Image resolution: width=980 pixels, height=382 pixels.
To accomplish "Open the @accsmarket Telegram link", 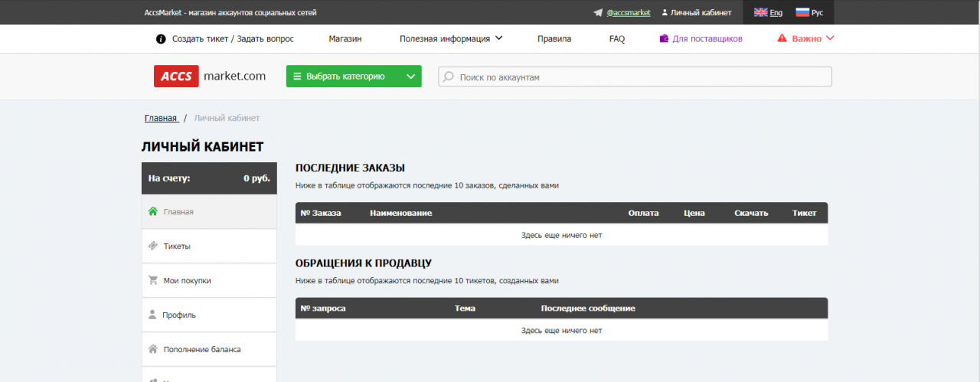I will point(628,13).
